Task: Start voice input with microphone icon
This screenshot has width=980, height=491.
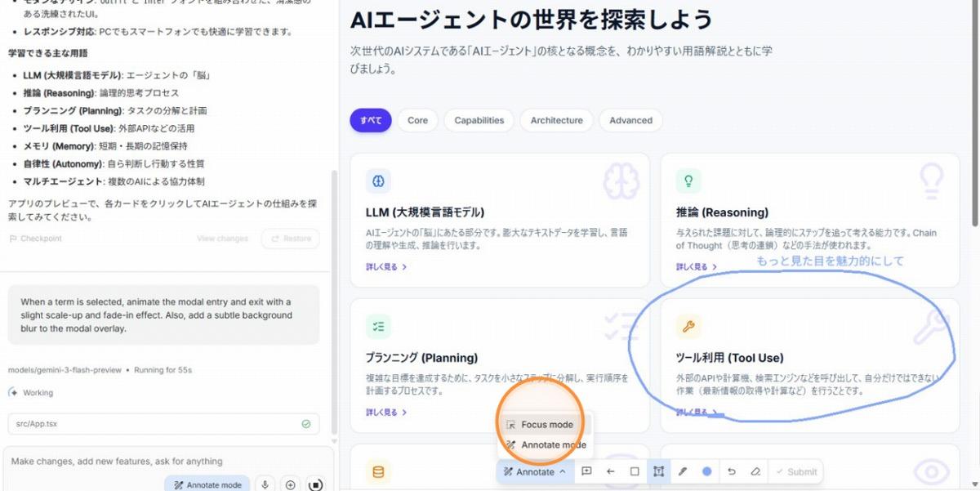Action: 265,484
